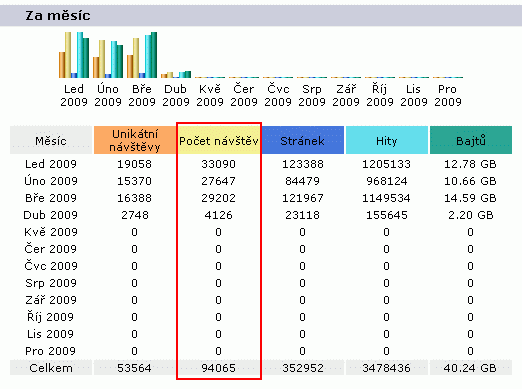Click pages value 84479 for Úno 2009
Viewport: 522px width, 389px height.
point(302,181)
